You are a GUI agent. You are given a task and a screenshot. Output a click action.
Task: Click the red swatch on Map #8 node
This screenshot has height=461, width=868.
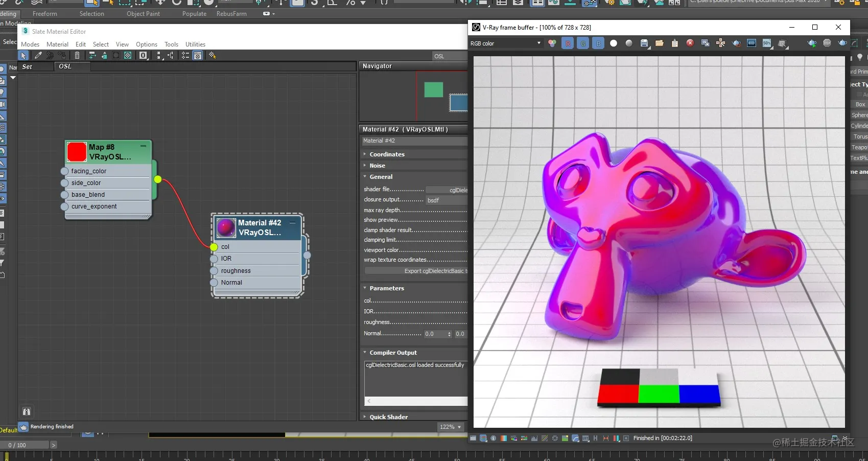point(77,152)
